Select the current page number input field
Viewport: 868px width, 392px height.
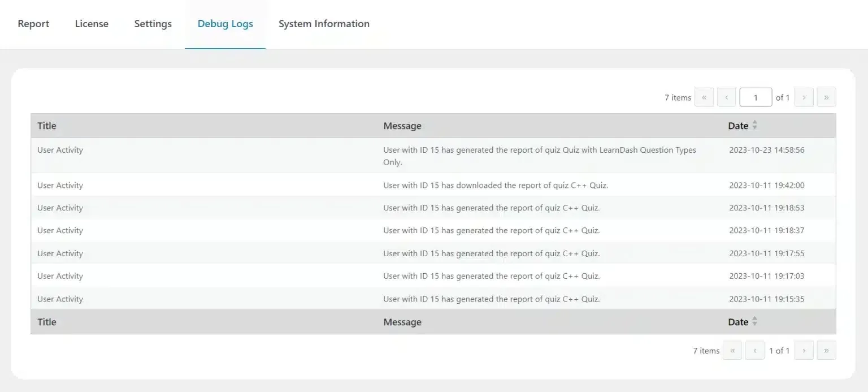click(756, 97)
